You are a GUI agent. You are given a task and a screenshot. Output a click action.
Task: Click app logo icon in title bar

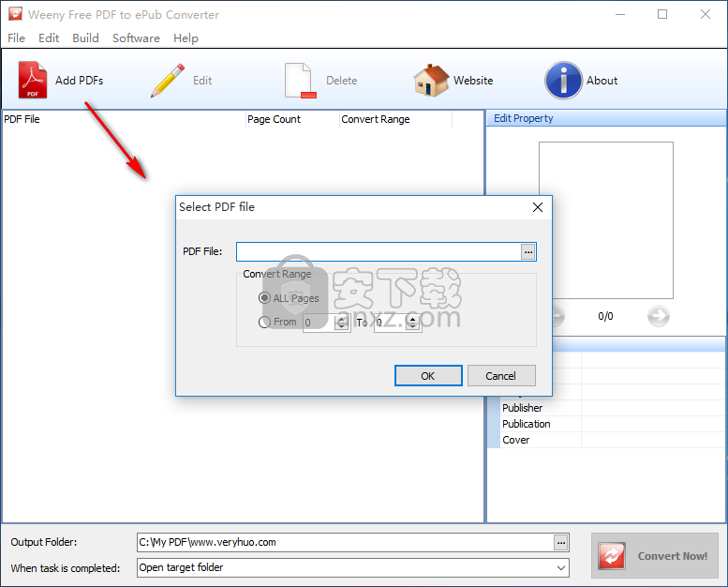(15, 14)
